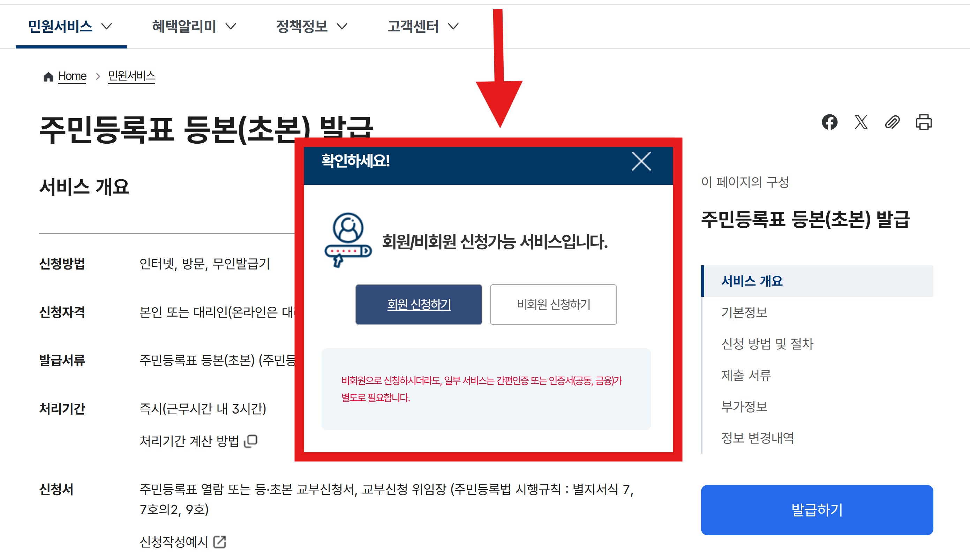Expand the 혜택알리미 dropdown menu
Viewport: 970px width, 560px height.
(x=194, y=26)
